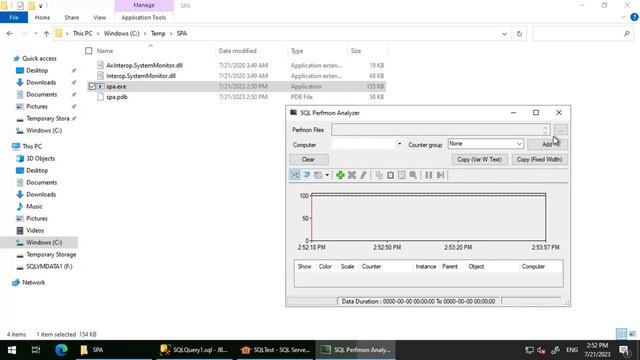Click Change Graph Type icon
640x360 pixels.
coord(318,175)
